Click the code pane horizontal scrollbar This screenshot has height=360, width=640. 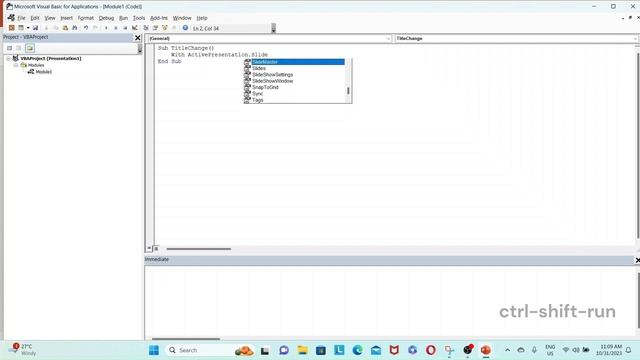point(199,249)
